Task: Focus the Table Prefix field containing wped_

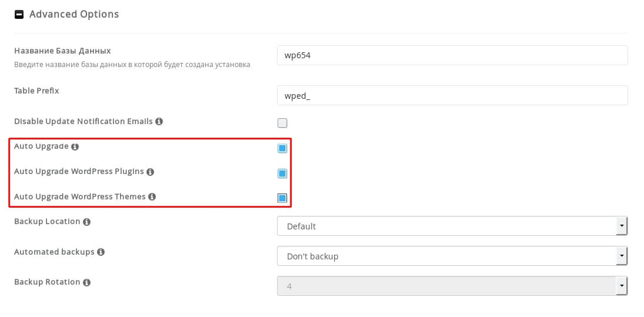Action: click(x=452, y=95)
